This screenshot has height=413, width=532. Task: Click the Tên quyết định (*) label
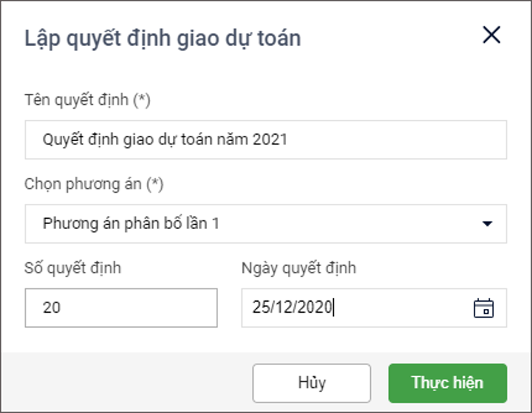click(87, 100)
